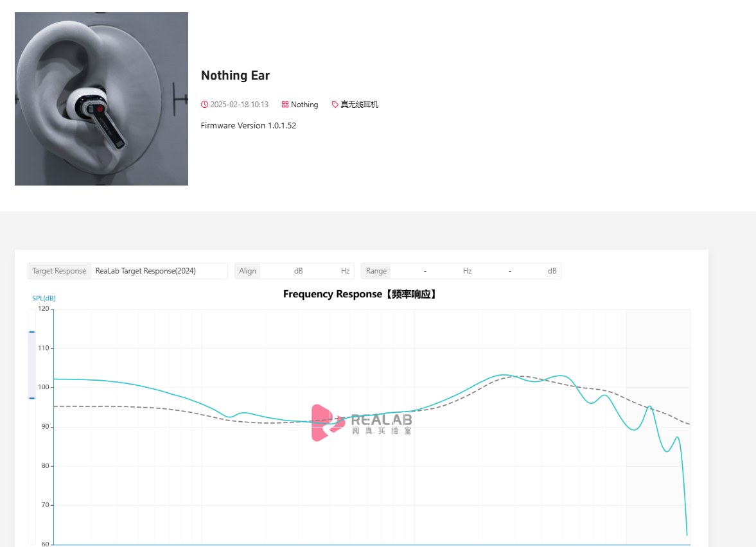
Task: Click the clock icon beside the date
Action: [204, 105]
